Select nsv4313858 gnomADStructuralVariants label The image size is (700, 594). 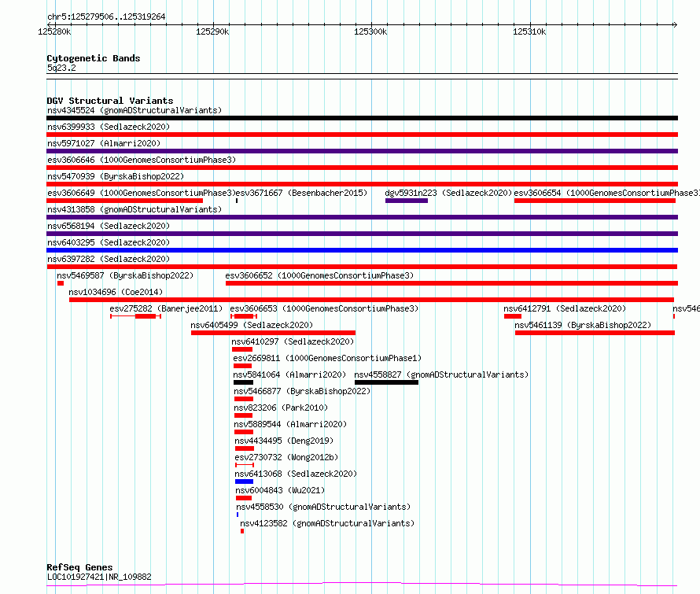click(x=134, y=209)
